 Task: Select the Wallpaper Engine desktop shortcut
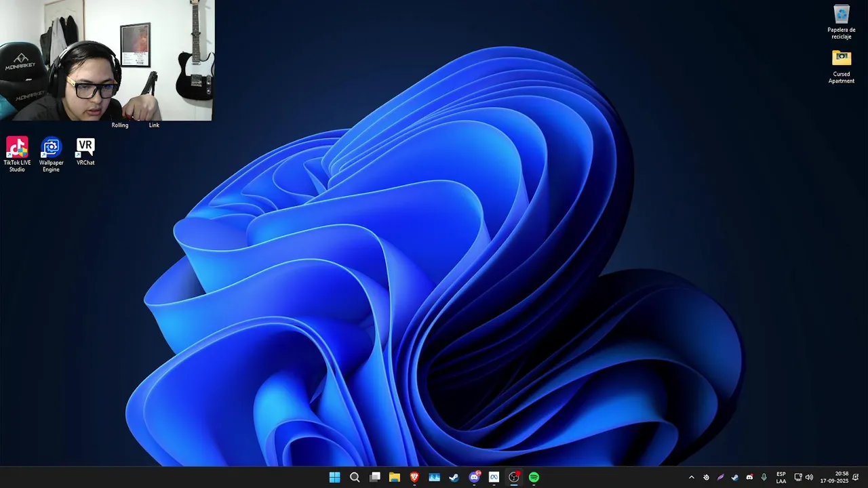pos(52,155)
